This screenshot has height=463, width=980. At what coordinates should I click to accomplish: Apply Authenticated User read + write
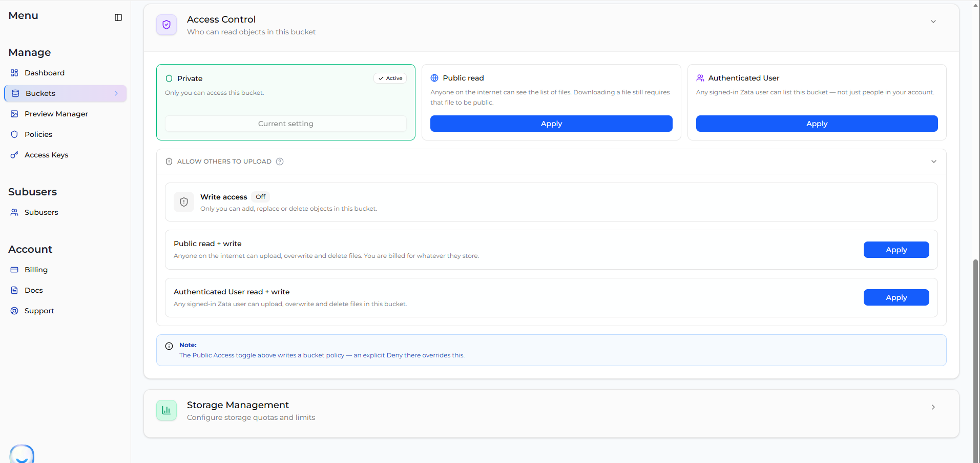tap(896, 297)
